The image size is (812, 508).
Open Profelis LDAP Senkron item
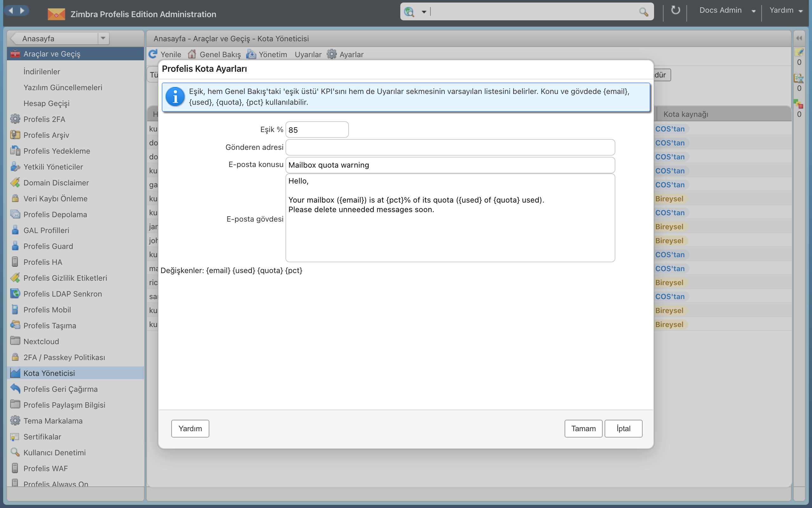(x=76, y=294)
